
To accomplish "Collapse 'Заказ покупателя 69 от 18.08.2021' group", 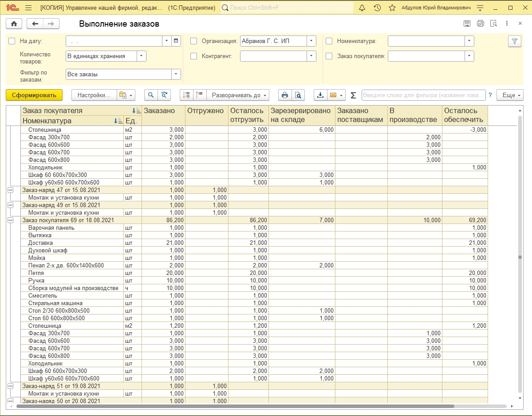I will click(11, 220).
